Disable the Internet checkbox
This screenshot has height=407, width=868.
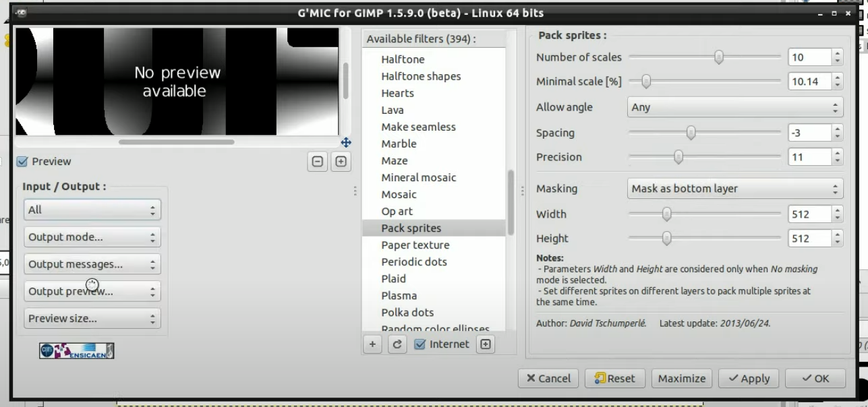coord(420,344)
